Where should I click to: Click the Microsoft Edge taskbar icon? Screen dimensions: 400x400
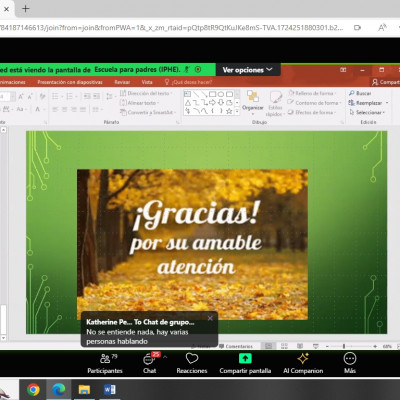point(58,389)
